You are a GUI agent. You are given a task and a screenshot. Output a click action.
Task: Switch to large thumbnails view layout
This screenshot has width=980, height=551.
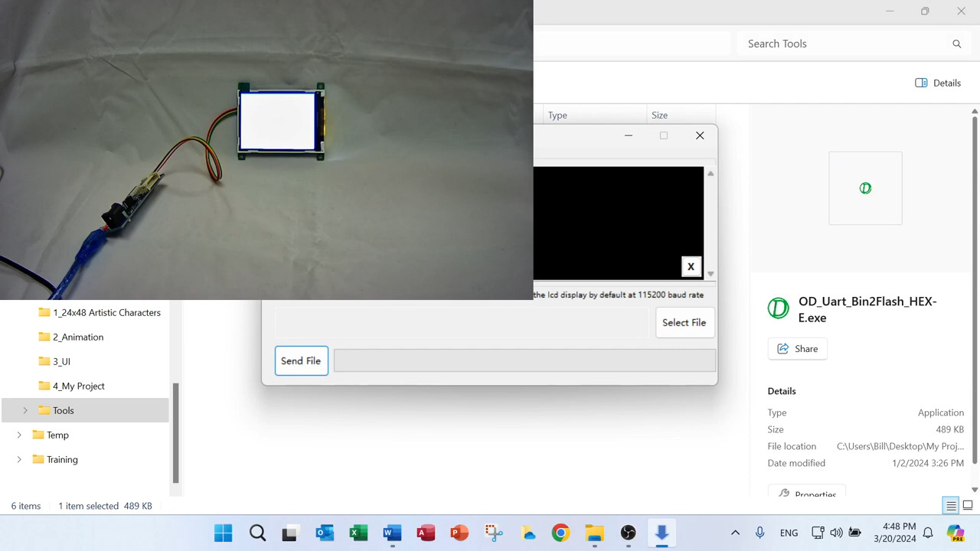(968, 506)
